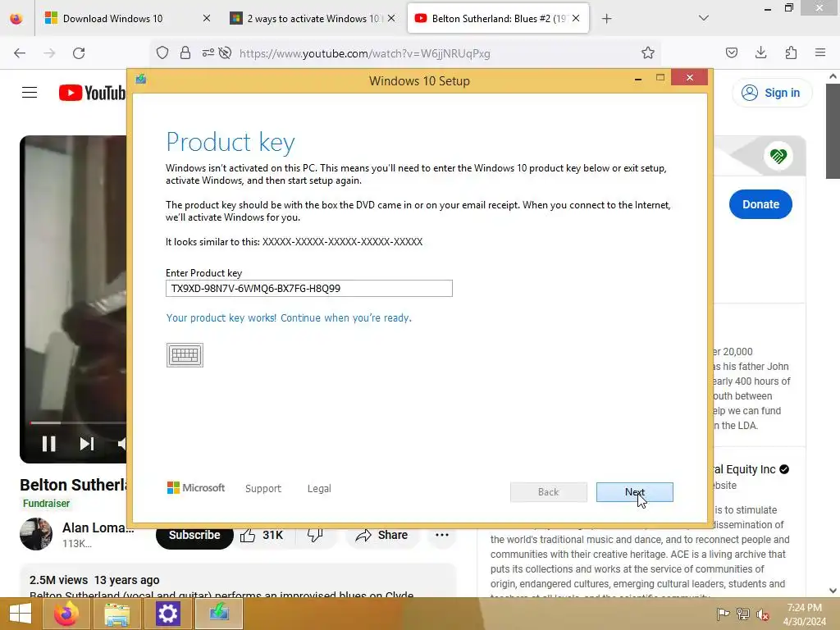Click Sign in on YouTube

771,93
